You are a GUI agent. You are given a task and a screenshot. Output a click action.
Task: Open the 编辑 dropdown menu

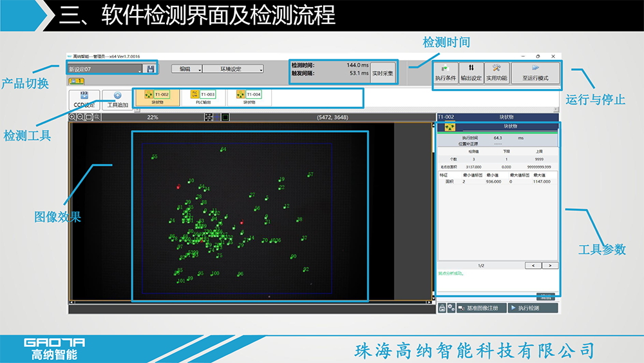click(x=187, y=69)
